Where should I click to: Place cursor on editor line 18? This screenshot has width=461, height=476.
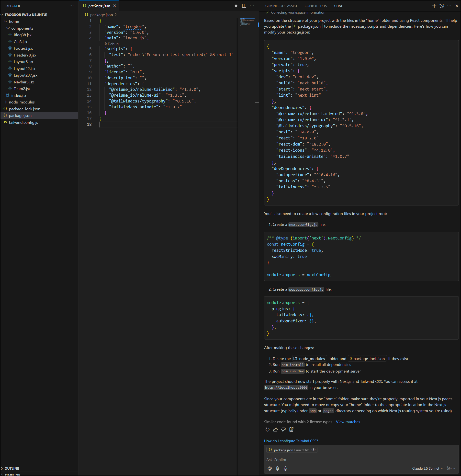click(x=168, y=125)
